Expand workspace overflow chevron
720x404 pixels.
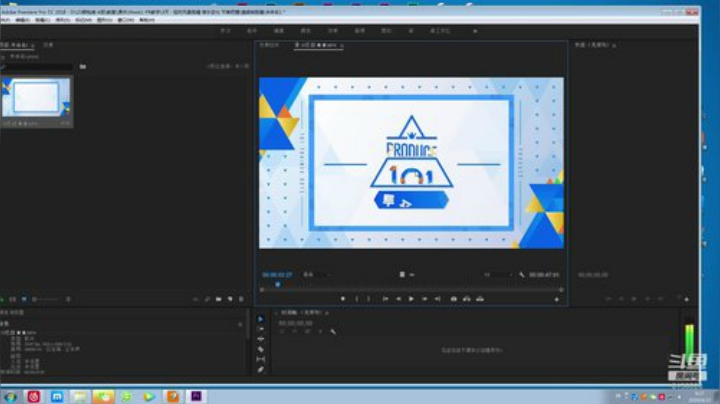coord(475,31)
